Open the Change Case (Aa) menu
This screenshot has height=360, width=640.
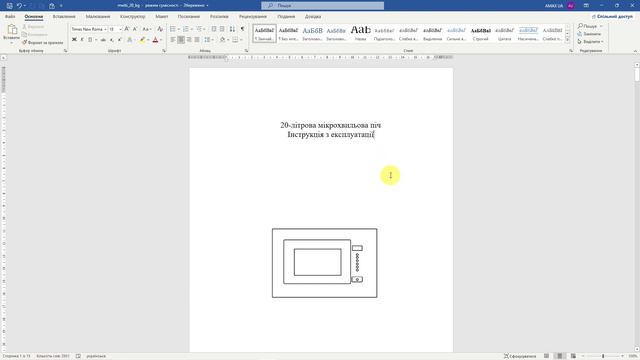[x=146, y=29]
